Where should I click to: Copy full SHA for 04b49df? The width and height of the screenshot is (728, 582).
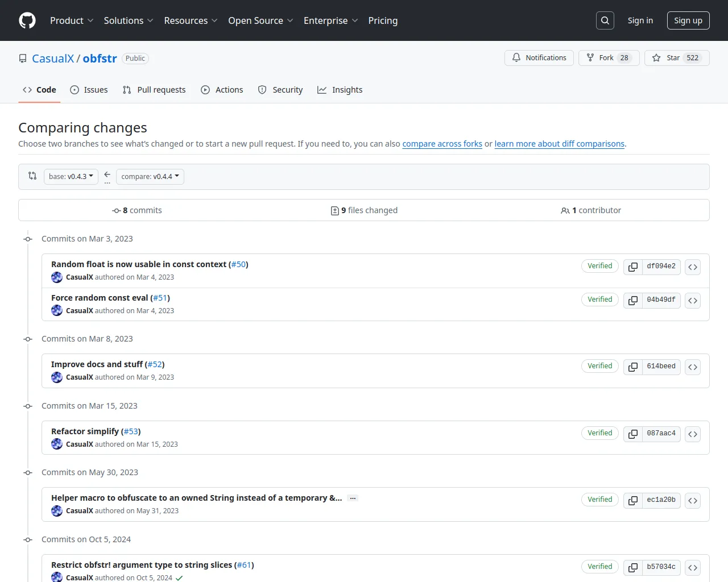coord(633,300)
